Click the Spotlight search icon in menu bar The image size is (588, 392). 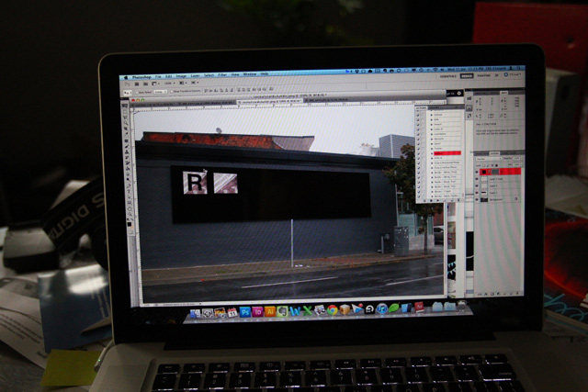(520, 69)
